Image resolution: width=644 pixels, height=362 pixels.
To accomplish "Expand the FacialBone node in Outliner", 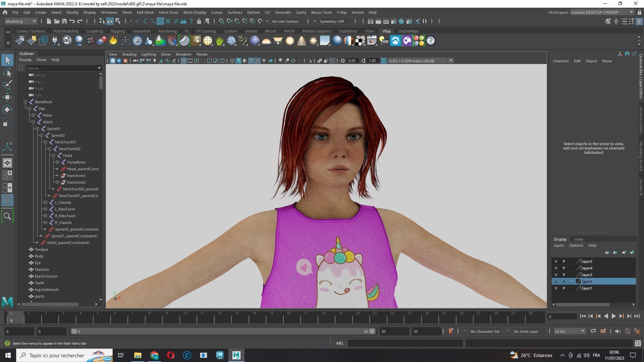I will click(57, 162).
